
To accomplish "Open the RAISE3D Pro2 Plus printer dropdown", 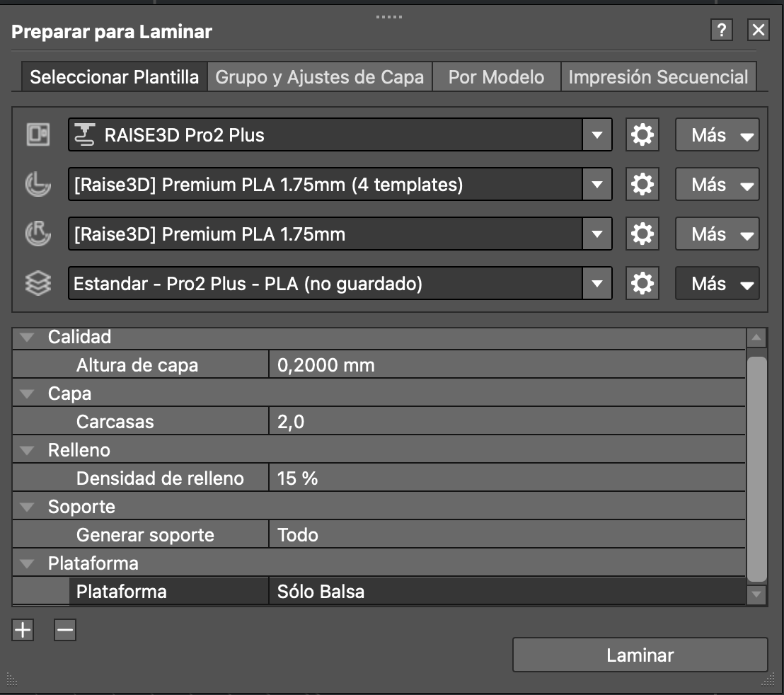I will click(x=596, y=134).
